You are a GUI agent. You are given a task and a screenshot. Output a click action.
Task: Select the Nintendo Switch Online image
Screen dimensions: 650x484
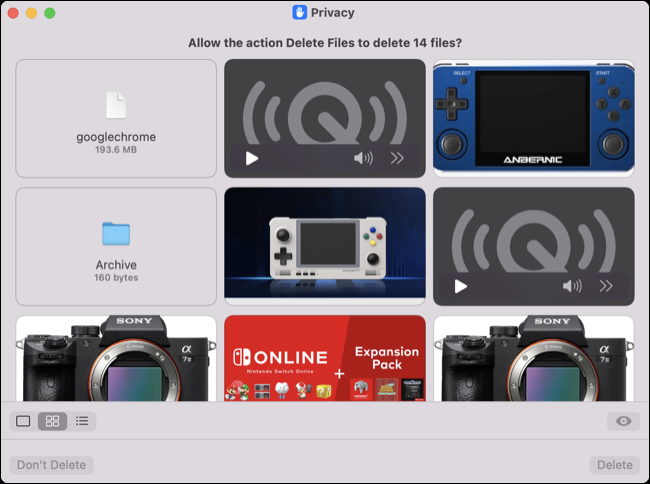(325, 358)
